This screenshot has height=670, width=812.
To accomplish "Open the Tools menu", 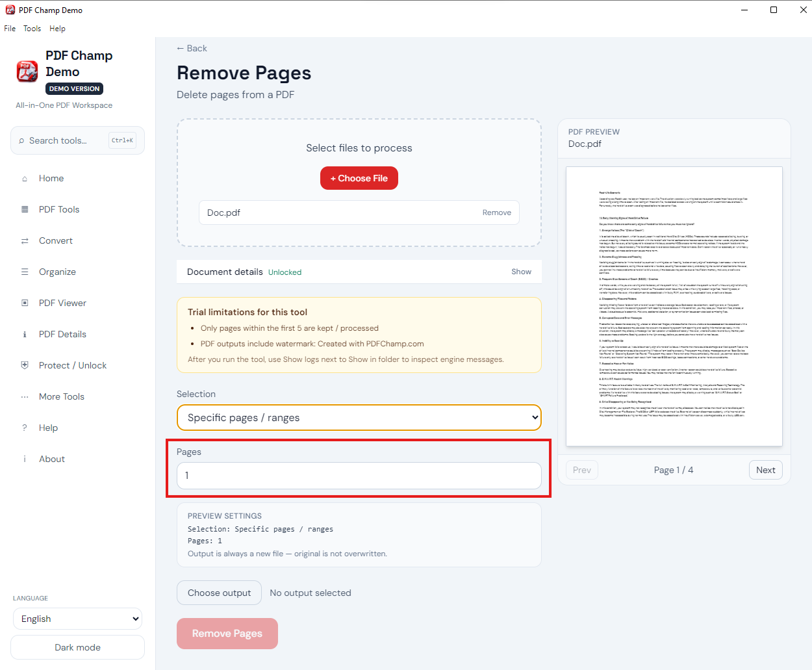I will (x=32, y=29).
